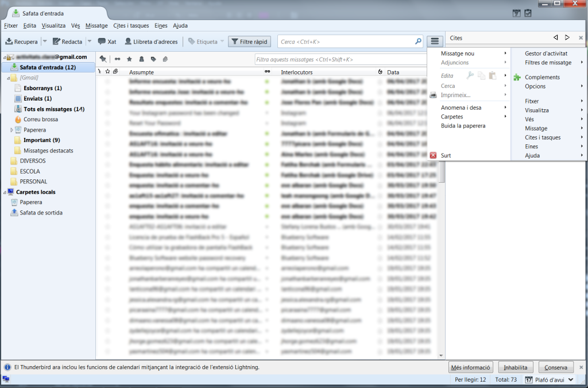Open the calendar tab icon in title bar

516,13
